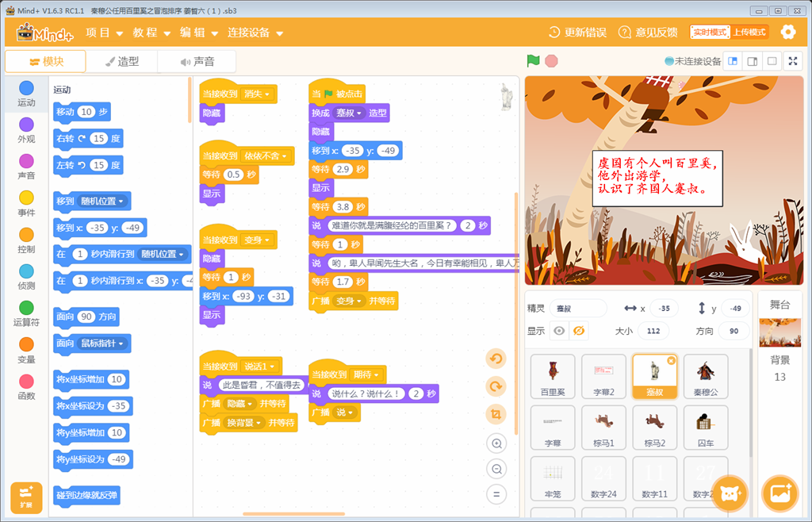Open the 项目 project menu
This screenshot has width=812, height=522.
click(104, 33)
